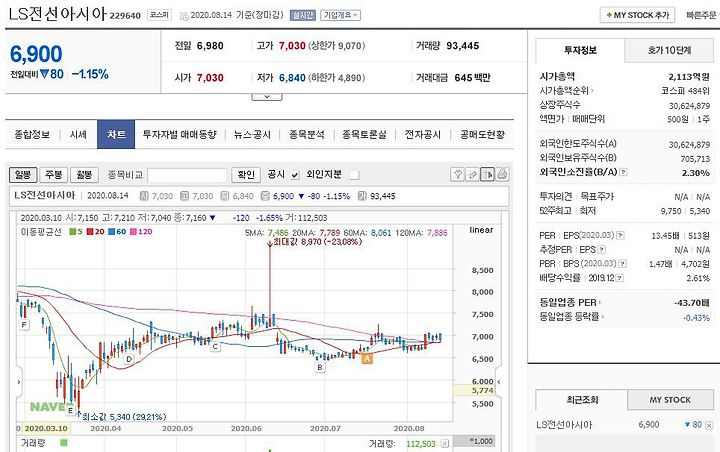The width and height of the screenshot is (720, 452).
Task: Click pink 120-day moving average swatch
Action: 134,232
